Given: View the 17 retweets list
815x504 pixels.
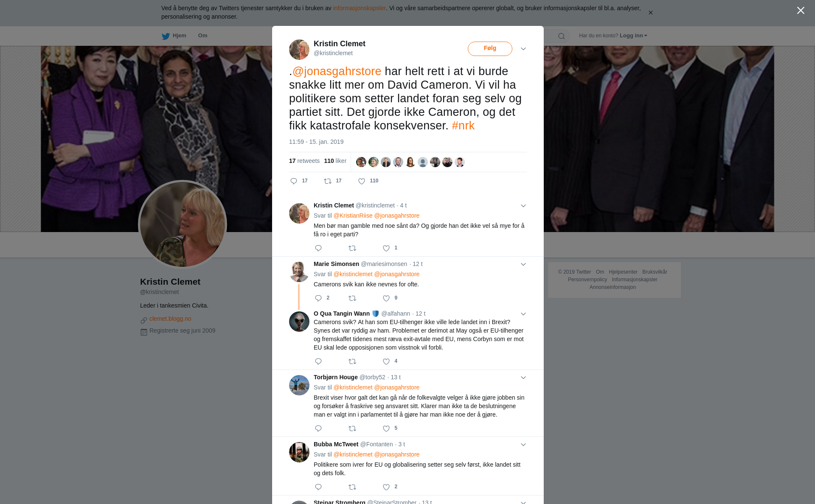Looking at the screenshot, I should pos(304,161).
